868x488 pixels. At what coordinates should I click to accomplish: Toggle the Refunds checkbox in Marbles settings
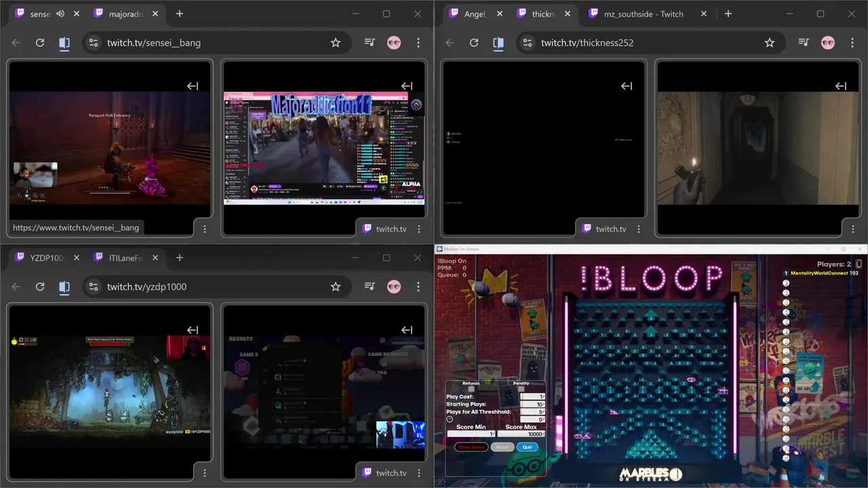coord(471,388)
